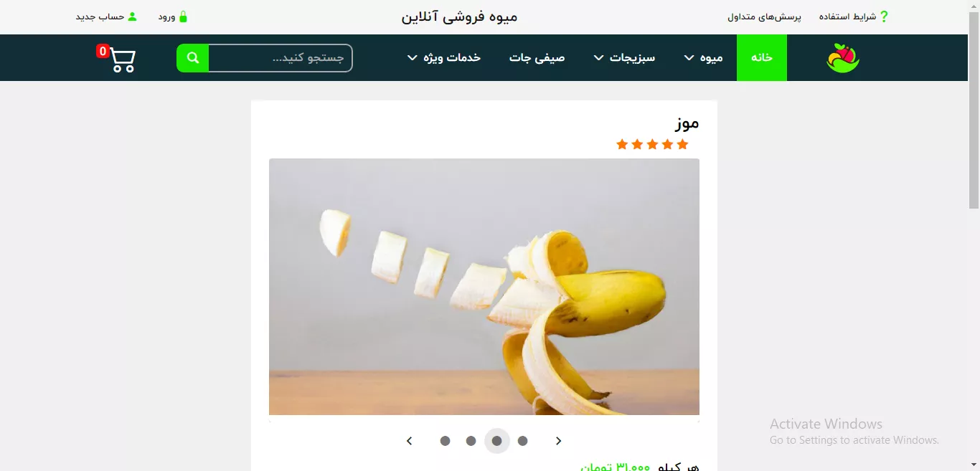Select the first carousel dot
The width and height of the screenshot is (980, 471).
click(x=523, y=441)
